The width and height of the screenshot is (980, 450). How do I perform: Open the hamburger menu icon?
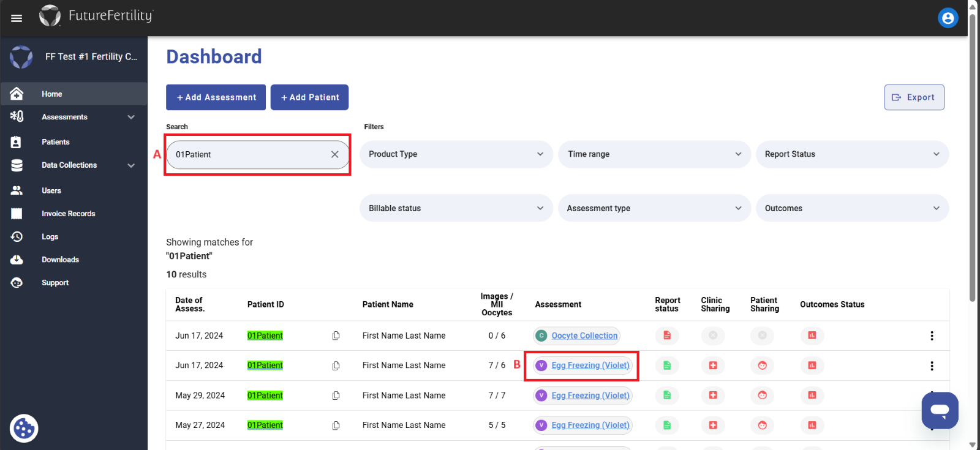pyautogui.click(x=17, y=18)
